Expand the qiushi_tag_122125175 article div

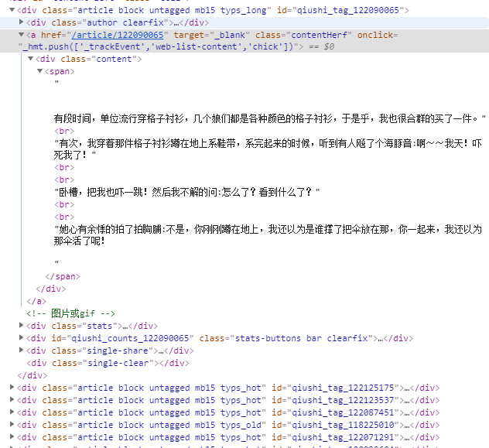12,387
